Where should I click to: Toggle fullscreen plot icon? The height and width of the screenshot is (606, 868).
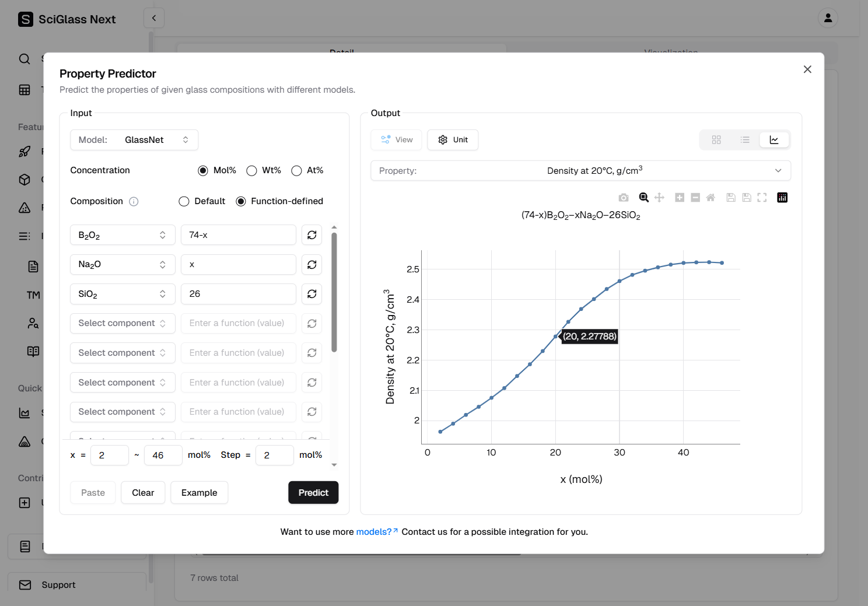(x=762, y=198)
